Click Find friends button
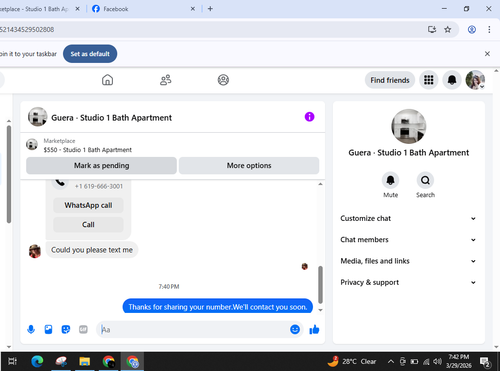 click(390, 80)
